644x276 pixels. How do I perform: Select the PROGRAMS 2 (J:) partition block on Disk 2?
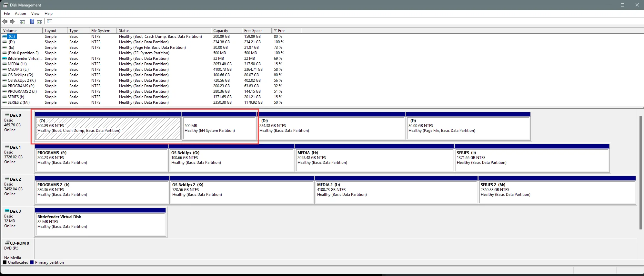102,190
